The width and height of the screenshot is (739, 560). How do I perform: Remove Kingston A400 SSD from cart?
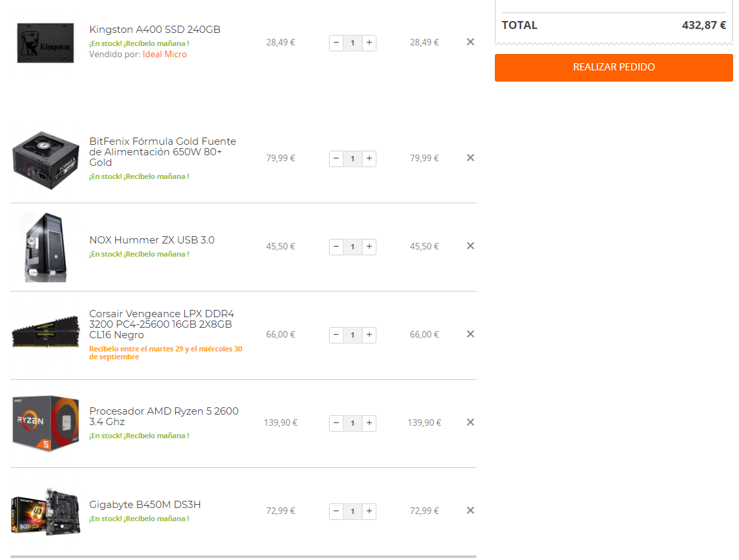(x=471, y=42)
